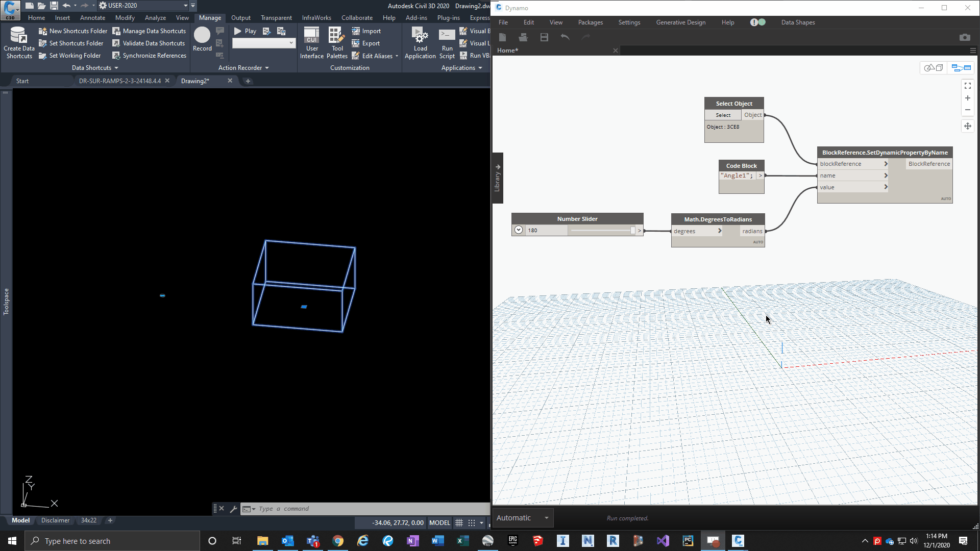
Task: Open the Automatic run mode dropdown
Action: coord(523,518)
